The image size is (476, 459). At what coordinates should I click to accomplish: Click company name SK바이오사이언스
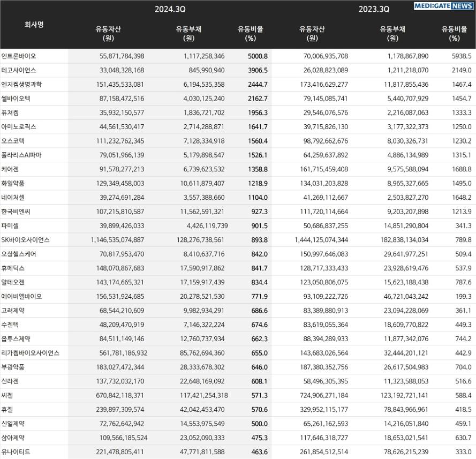click(x=26, y=240)
